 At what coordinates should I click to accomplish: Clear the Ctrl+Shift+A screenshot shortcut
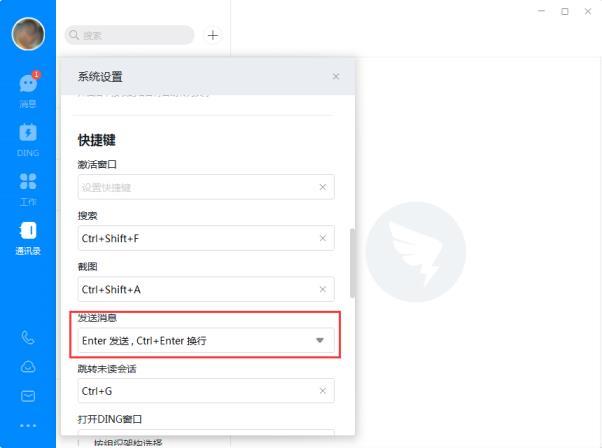pyautogui.click(x=323, y=289)
